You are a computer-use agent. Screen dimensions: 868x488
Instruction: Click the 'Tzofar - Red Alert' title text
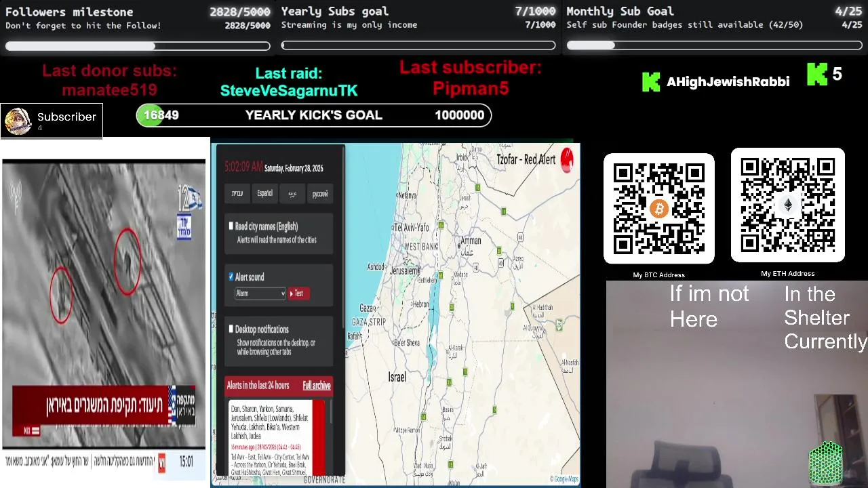click(x=526, y=160)
